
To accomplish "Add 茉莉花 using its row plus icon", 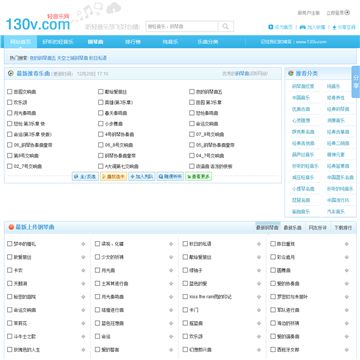I will [83, 323].
